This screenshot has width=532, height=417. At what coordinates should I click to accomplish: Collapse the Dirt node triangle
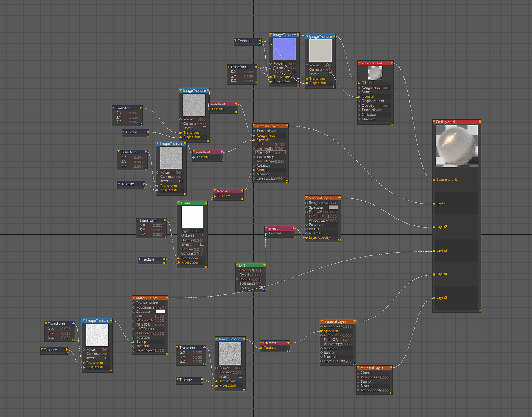click(x=237, y=265)
